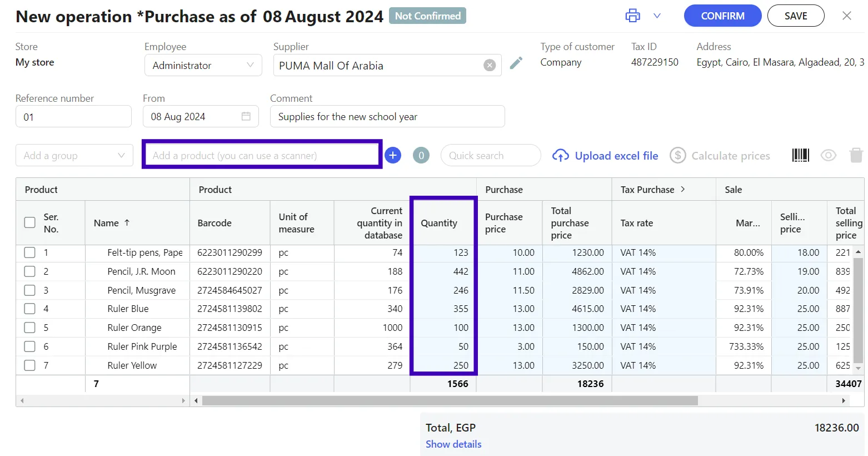868x456 pixels.
Task: Focus the Add a product field
Action: (x=262, y=155)
